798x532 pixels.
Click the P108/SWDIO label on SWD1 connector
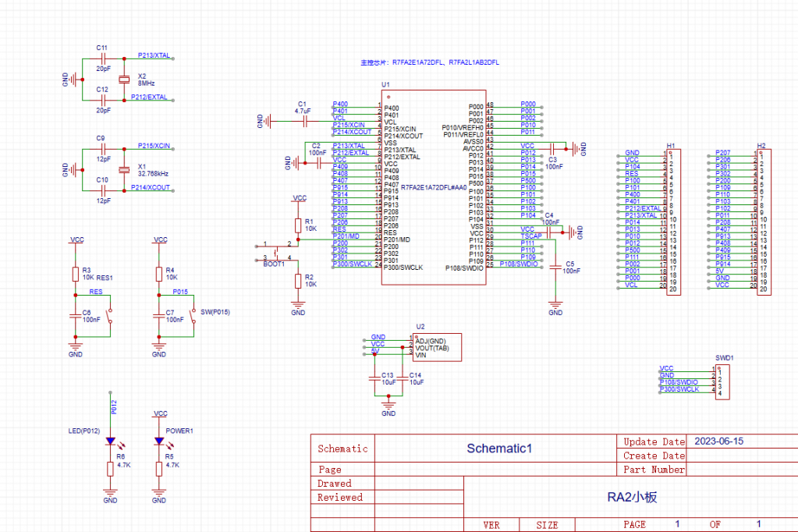(679, 382)
